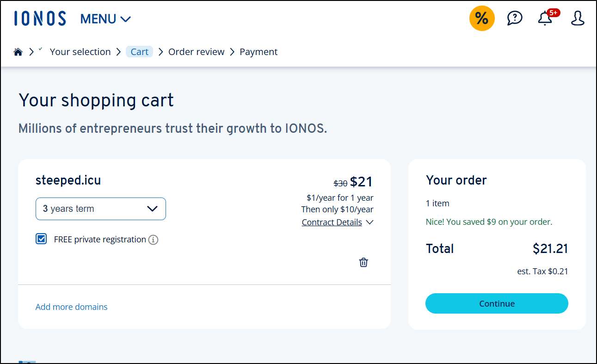Screen dimensions: 597x364
Task: Delete steeped.icu using trash icon
Action: (x=363, y=262)
